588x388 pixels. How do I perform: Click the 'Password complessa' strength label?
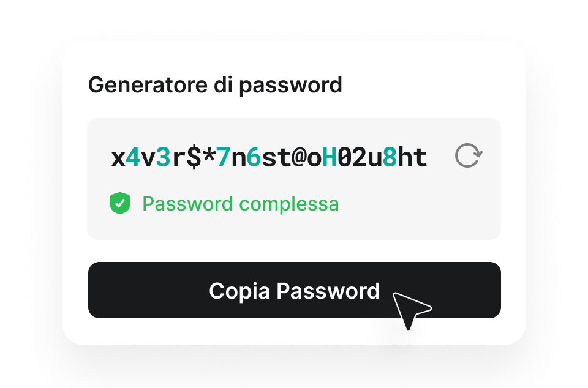(240, 204)
